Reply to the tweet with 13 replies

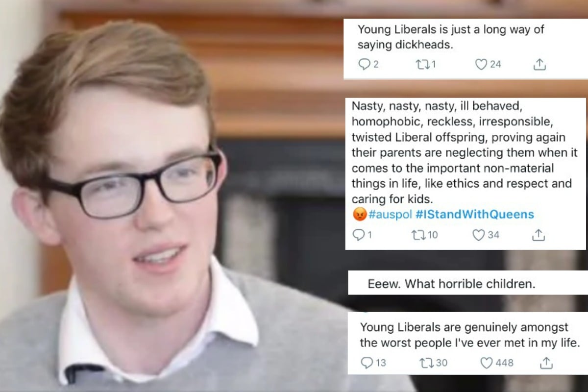pos(367,363)
